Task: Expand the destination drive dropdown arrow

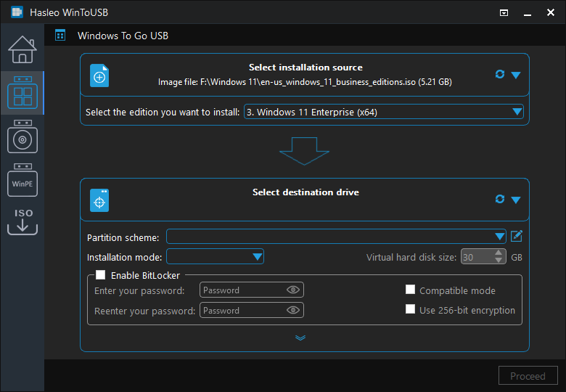Action: click(x=516, y=200)
